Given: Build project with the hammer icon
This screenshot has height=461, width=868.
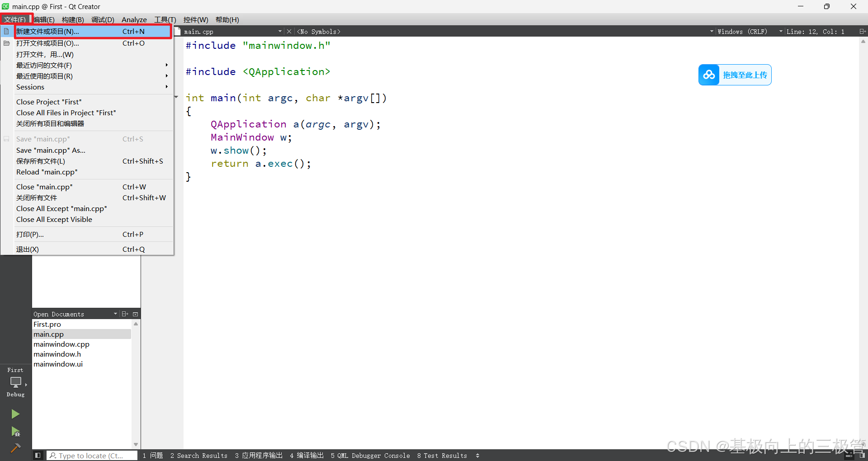Looking at the screenshot, I should [15, 448].
